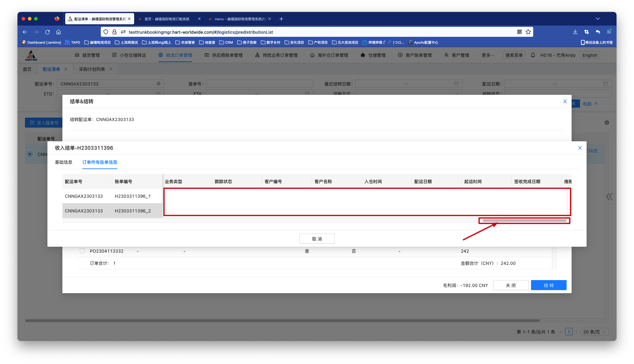Click the double-chevron collapse panel icon
The image size is (634, 364).
pyautogui.click(x=609, y=197)
